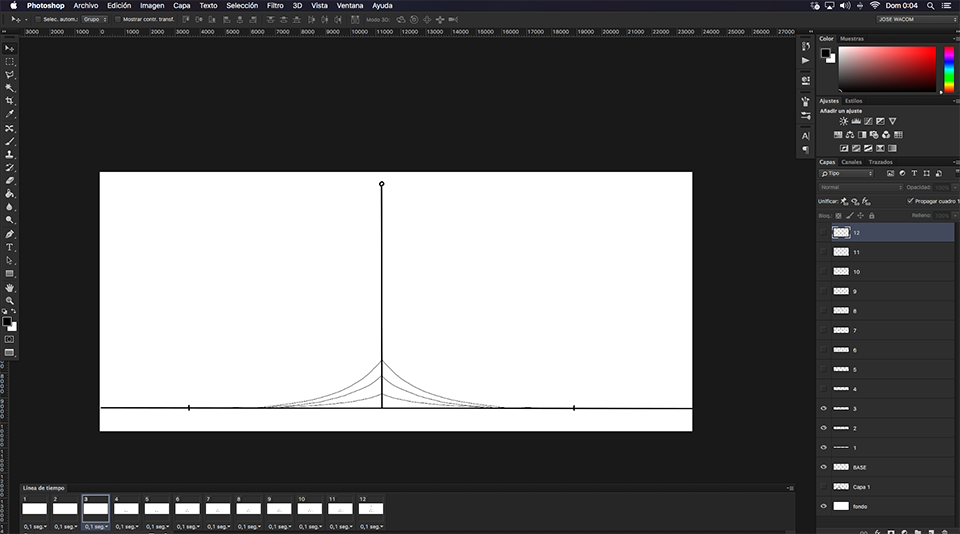The width and height of the screenshot is (960, 534).
Task: Add a Color Balance adjustment
Action: coord(850,135)
